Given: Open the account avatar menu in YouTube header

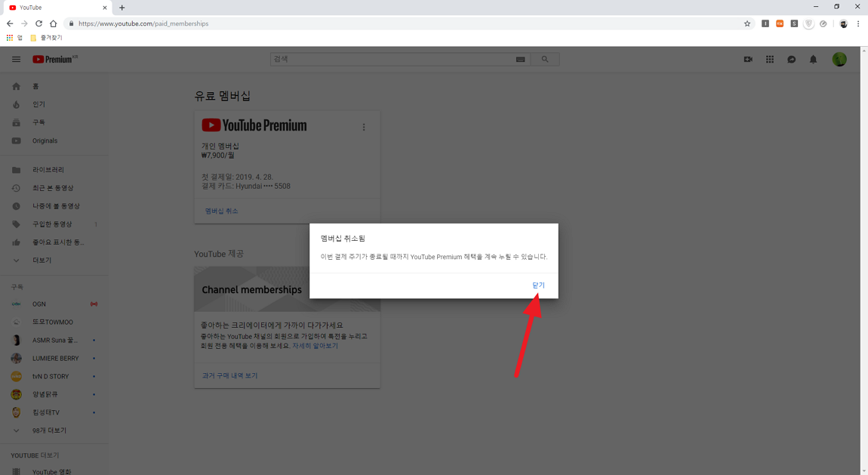Looking at the screenshot, I should point(839,59).
